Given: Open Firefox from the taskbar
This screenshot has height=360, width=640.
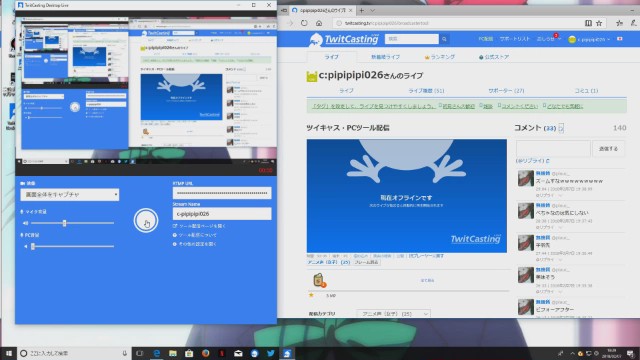Looking at the screenshot, I should pyautogui.click(x=205, y=353).
